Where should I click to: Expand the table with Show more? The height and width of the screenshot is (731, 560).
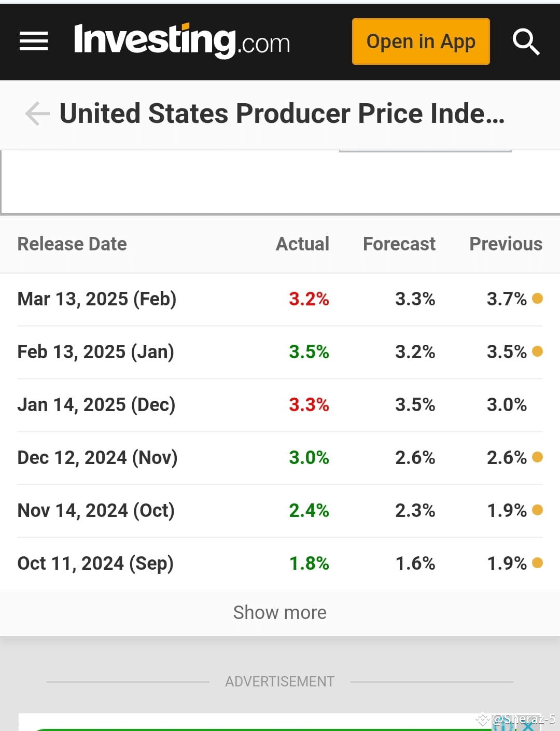[280, 612]
